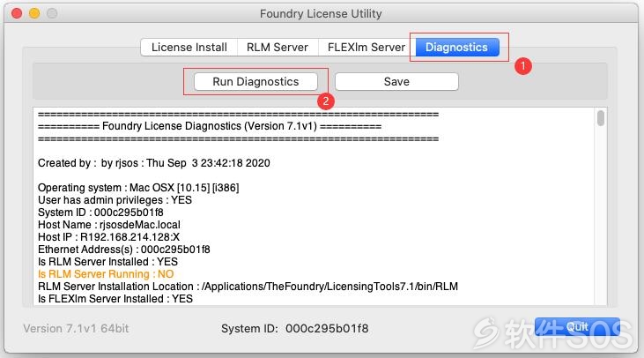
Task: Select the Diagnostics tab
Action: (456, 48)
